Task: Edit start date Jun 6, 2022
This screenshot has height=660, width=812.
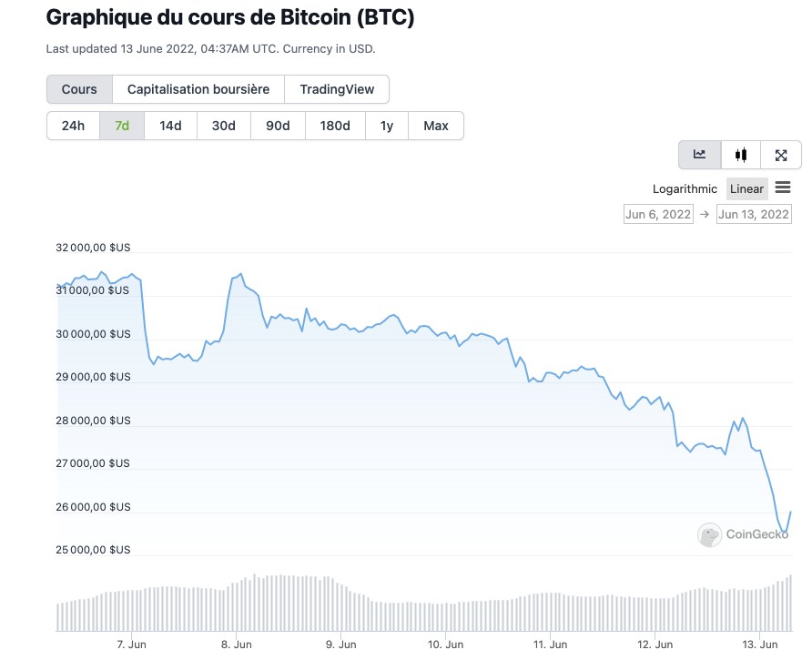Action: [x=658, y=215]
